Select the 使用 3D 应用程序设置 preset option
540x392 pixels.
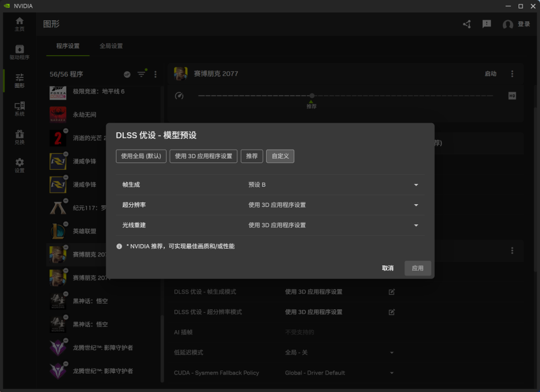[x=204, y=156]
